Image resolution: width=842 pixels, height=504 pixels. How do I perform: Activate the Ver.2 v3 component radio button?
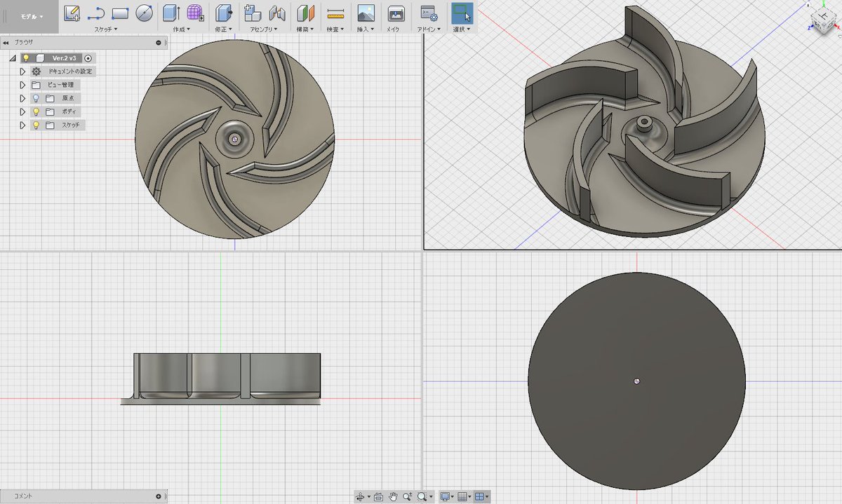(88, 58)
